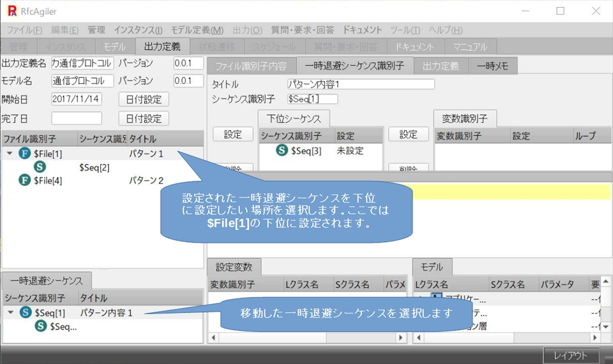The height and width of the screenshot is (364, 613).
Task: Select the 変数識別子 tab
Action: [465, 119]
